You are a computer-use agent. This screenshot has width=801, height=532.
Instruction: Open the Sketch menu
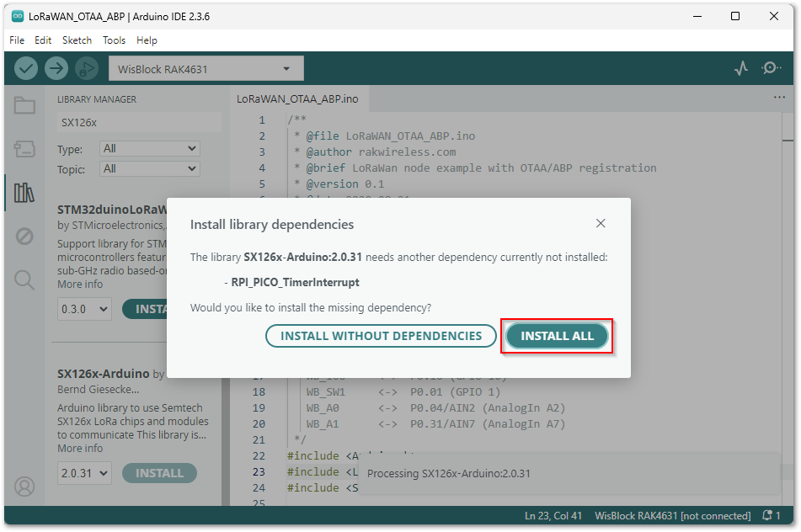point(77,40)
